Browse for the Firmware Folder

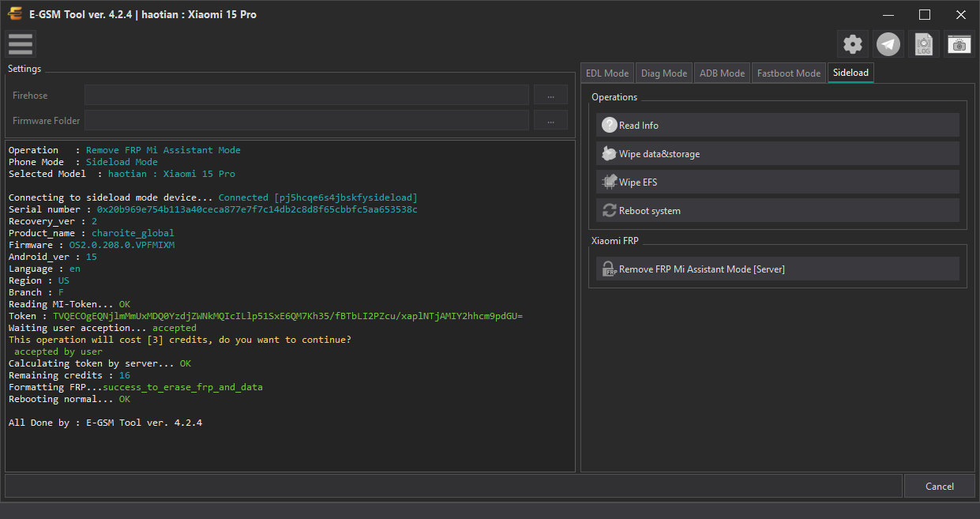click(550, 120)
